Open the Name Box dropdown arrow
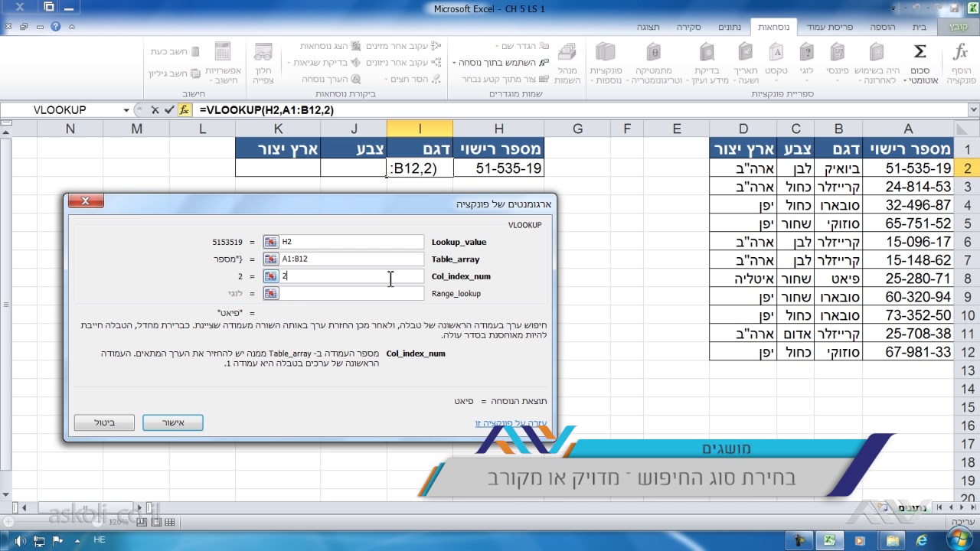 click(x=126, y=110)
